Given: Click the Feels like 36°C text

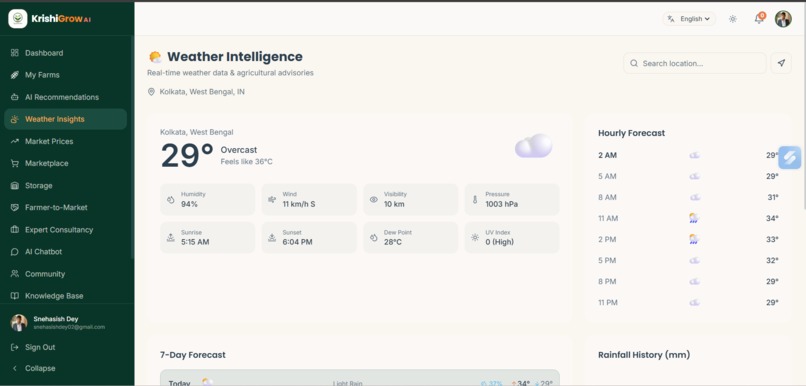Looking at the screenshot, I should 246,162.
